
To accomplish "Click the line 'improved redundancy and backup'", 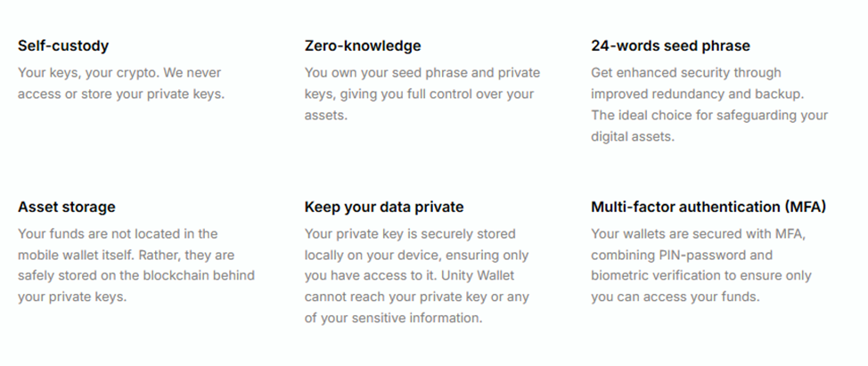I will (x=696, y=94).
